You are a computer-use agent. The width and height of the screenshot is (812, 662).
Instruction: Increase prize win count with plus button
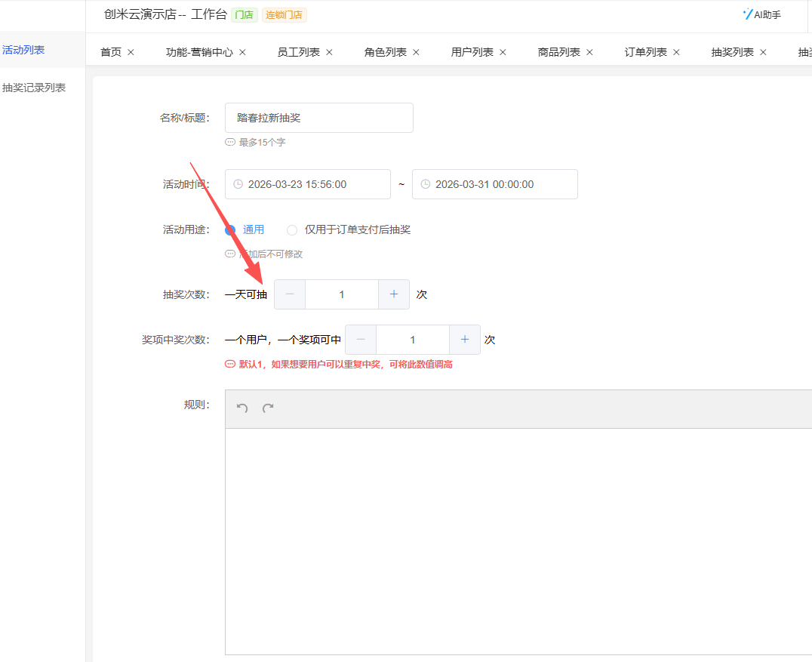tap(465, 340)
